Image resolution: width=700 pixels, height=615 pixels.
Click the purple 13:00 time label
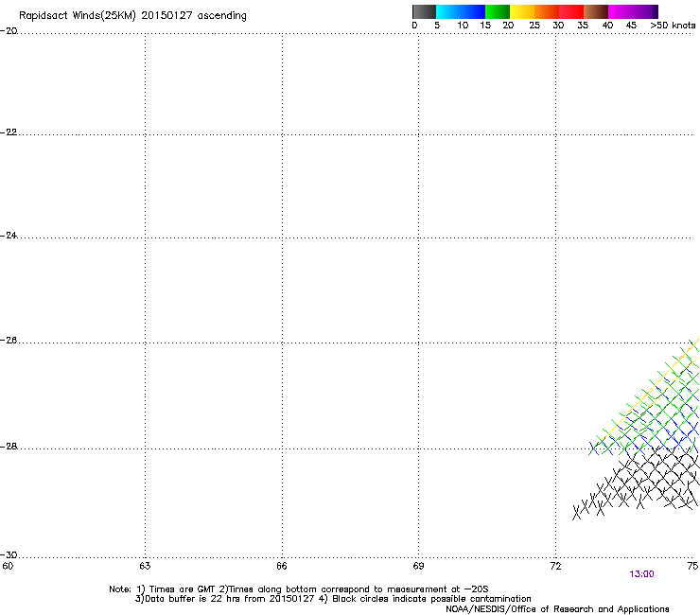(x=641, y=574)
